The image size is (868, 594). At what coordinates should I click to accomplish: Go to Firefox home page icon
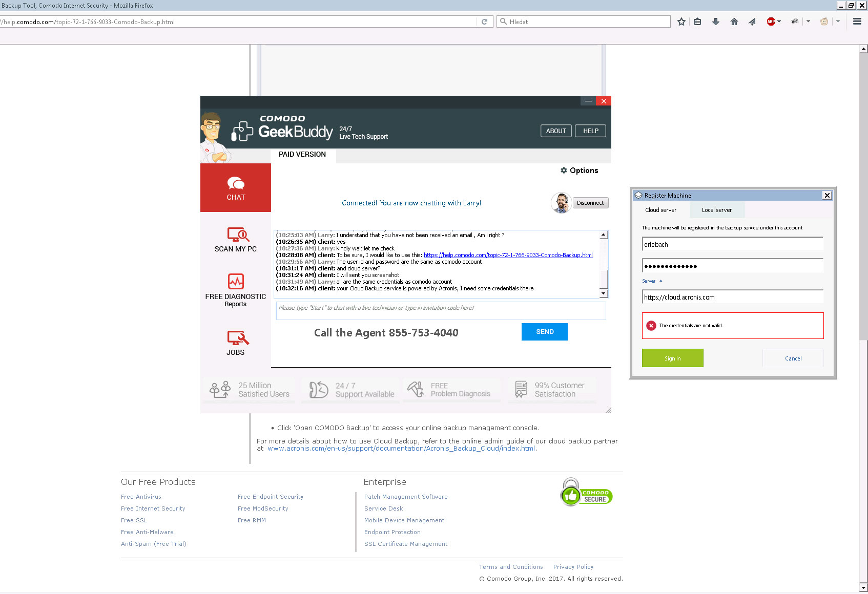[734, 22]
